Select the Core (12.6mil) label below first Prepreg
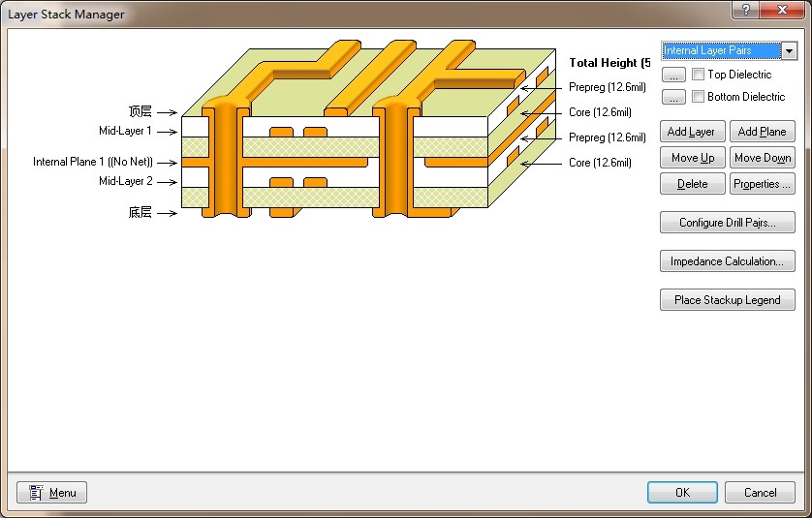Viewport: 812px width, 518px height. (x=600, y=112)
